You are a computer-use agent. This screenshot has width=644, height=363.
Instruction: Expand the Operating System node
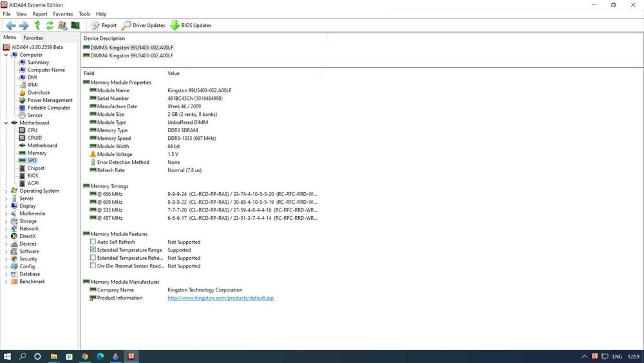(6, 191)
